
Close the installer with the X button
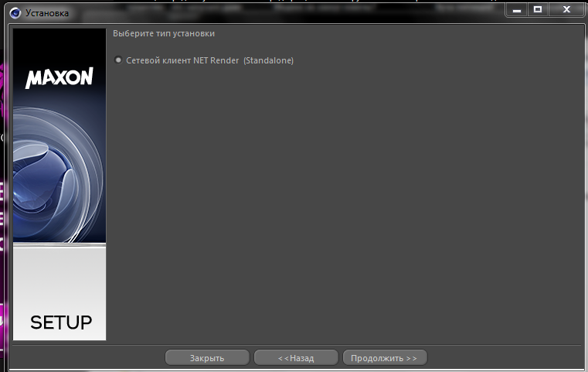point(566,10)
